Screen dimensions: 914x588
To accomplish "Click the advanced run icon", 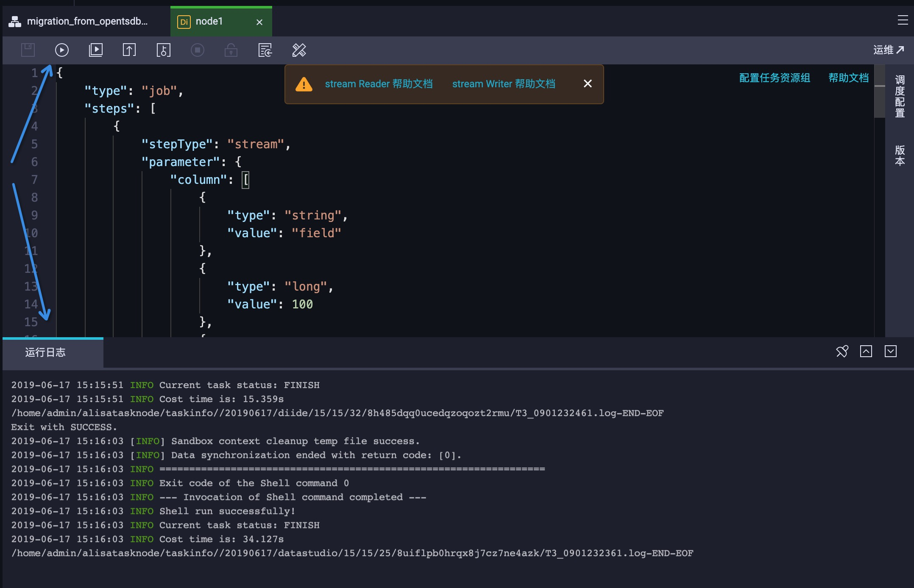I will point(96,50).
